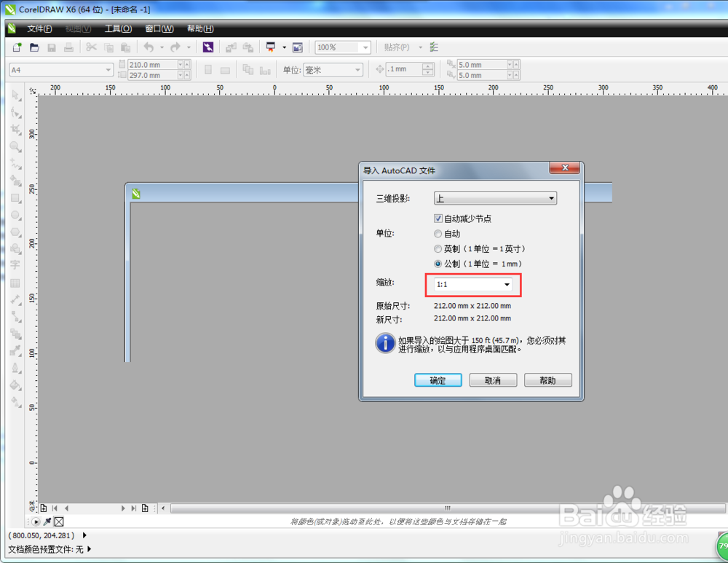This screenshot has height=563, width=728.
Task: Expand the undo history dropdown arrow
Action: tap(162, 47)
